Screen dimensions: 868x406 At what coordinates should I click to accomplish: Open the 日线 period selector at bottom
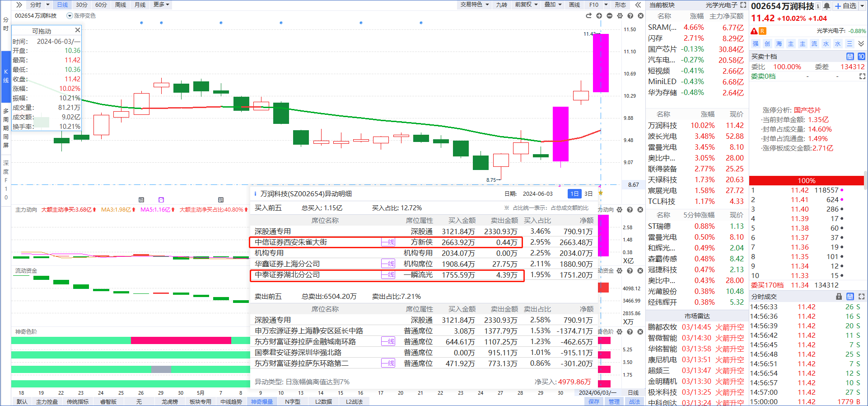pos(633,393)
